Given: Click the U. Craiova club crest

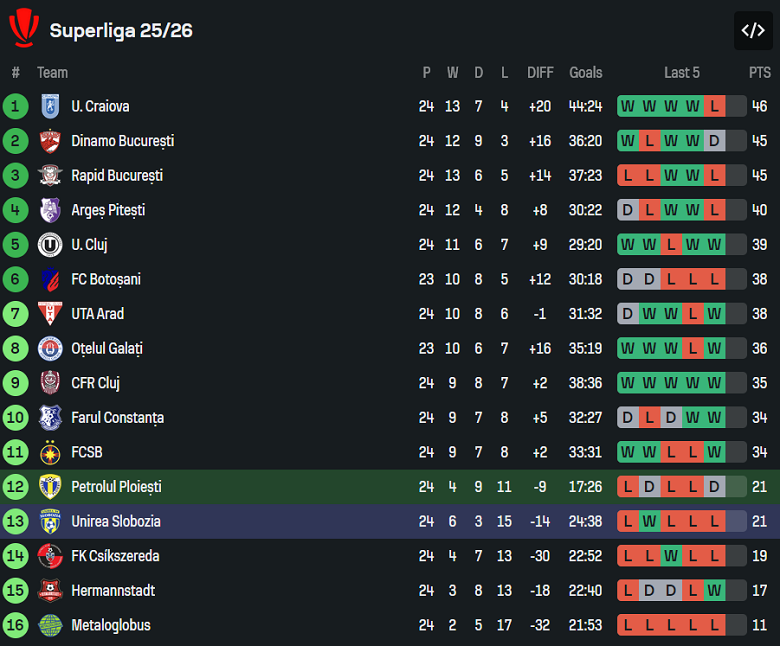Looking at the screenshot, I should [x=50, y=106].
